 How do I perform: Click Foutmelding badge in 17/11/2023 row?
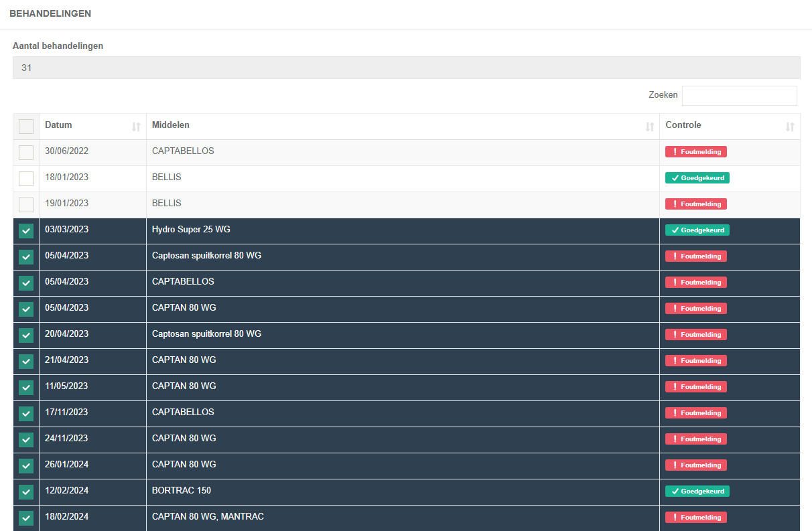(x=695, y=413)
